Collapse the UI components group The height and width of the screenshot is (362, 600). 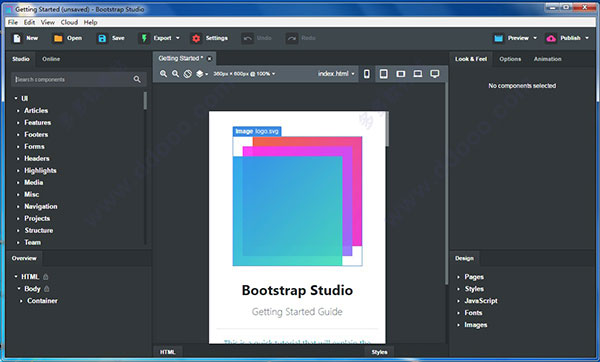(x=16, y=98)
